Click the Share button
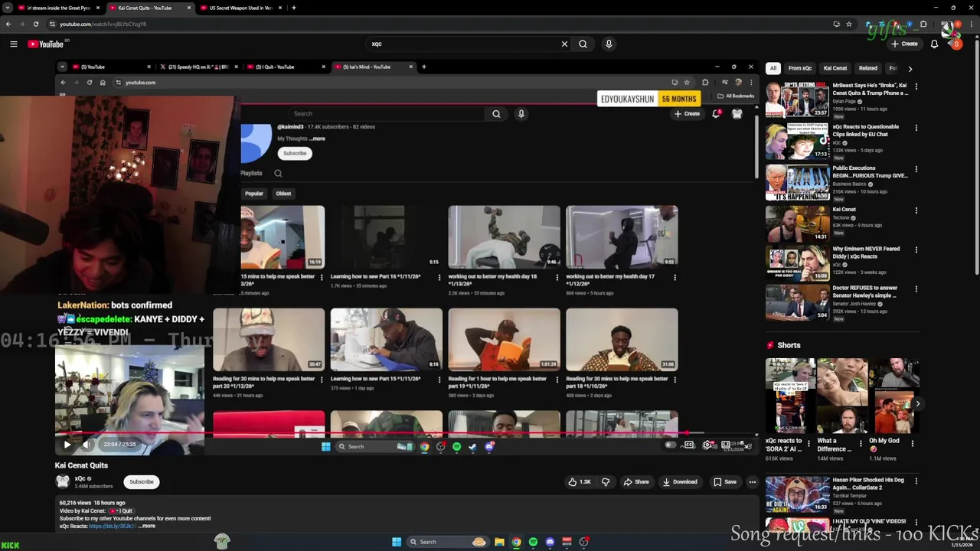This screenshot has width=980, height=551. (636, 482)
